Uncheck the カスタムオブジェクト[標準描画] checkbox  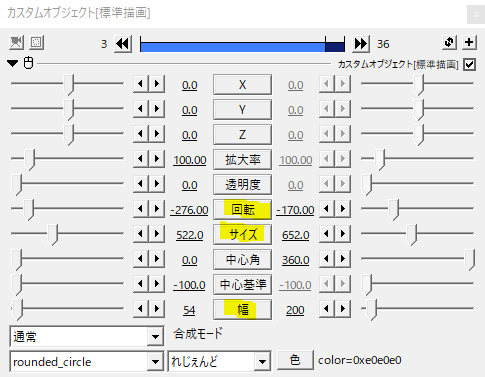[x=469, y=64]
